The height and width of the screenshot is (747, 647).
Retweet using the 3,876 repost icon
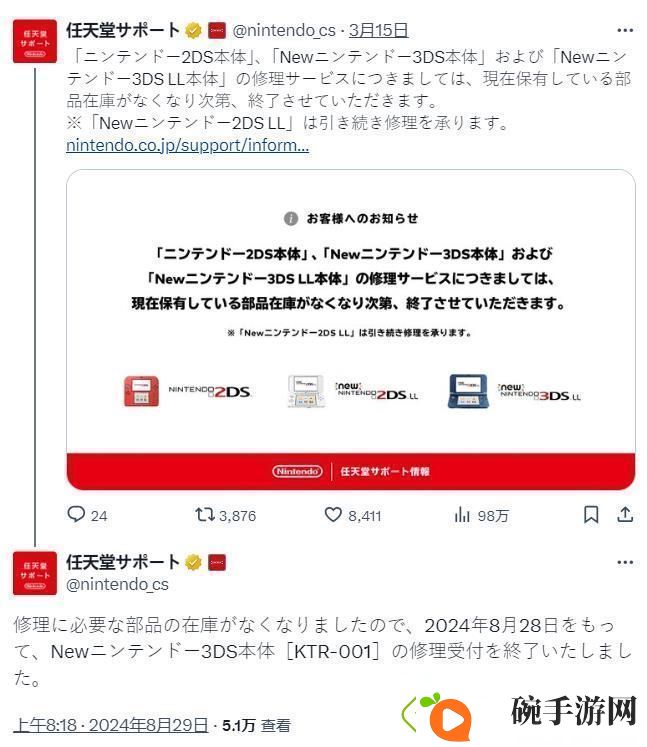pyautogui.click(x=205, y=515)
